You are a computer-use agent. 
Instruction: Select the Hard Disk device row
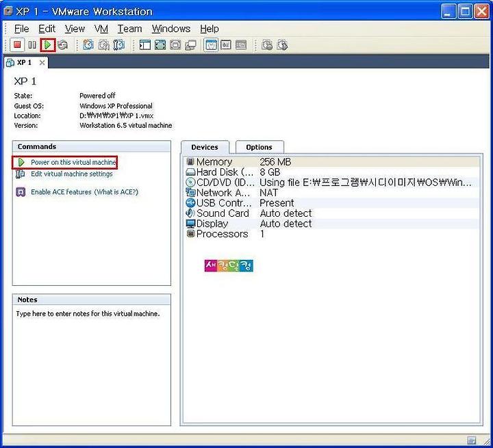coord(332,172)
